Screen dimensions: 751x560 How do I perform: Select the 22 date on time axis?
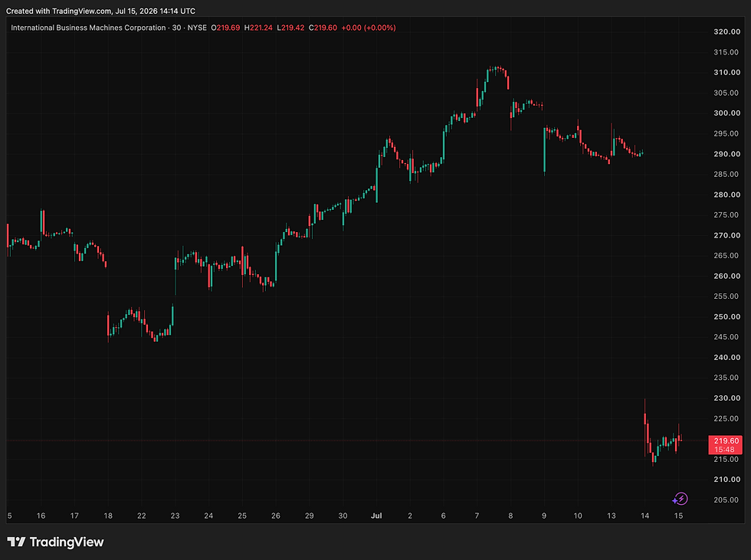click(x=141, y=516)
